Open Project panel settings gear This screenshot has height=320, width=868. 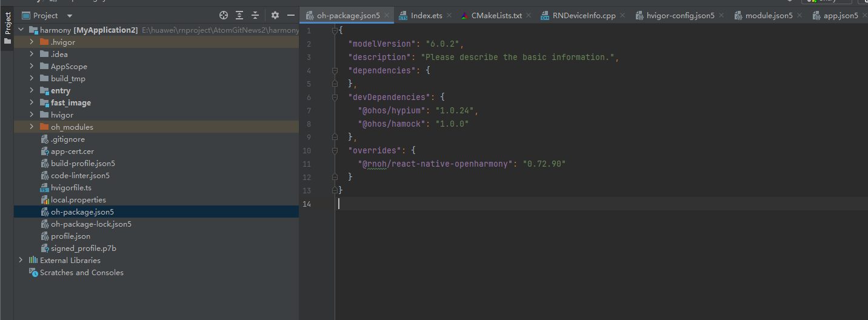275,15
